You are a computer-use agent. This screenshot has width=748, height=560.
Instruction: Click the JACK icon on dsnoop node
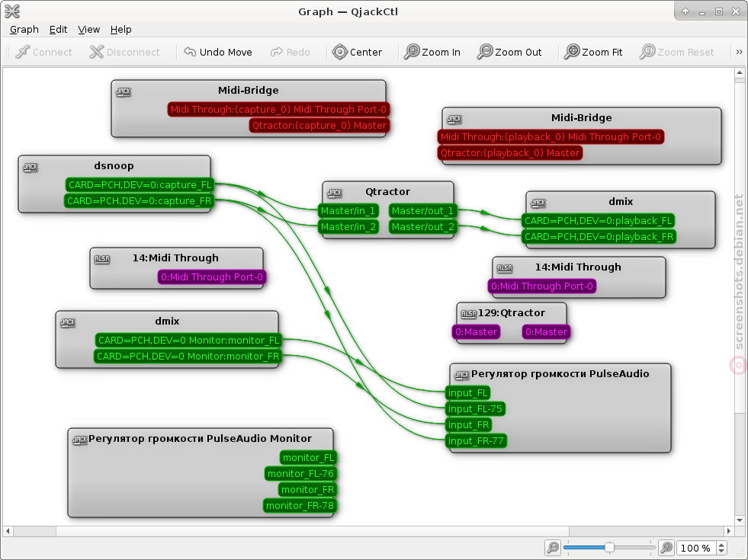coord(30,168)
